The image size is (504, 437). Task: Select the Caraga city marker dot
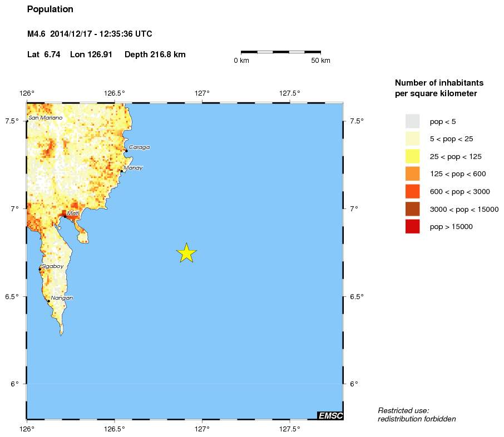point(126,151)
